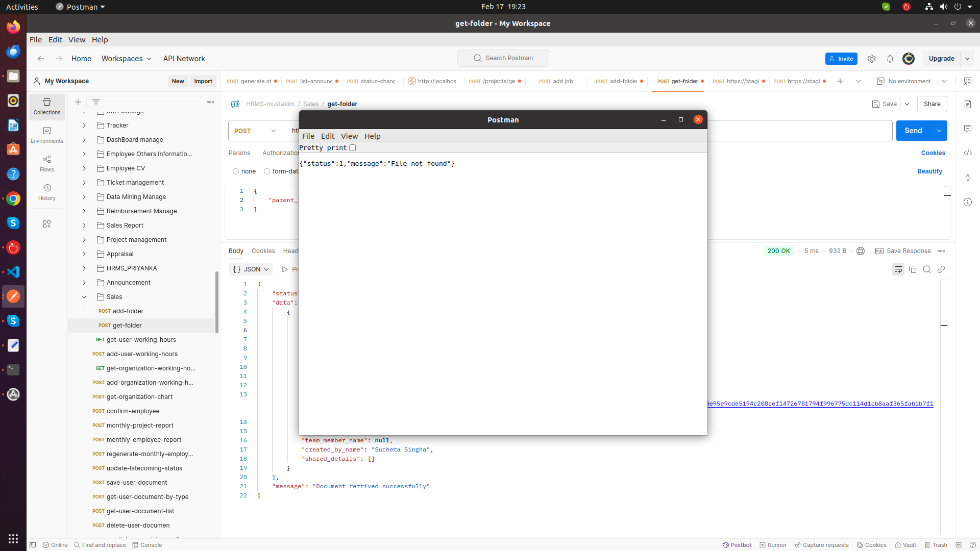Viewport: 980px width, 551px height.
Task: Open the request info icon in right sidebar
Action: (x=968, y=202)
